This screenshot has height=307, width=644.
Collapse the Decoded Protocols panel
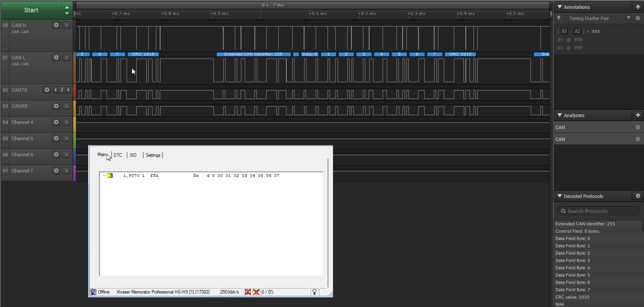(x=560, y=196)
